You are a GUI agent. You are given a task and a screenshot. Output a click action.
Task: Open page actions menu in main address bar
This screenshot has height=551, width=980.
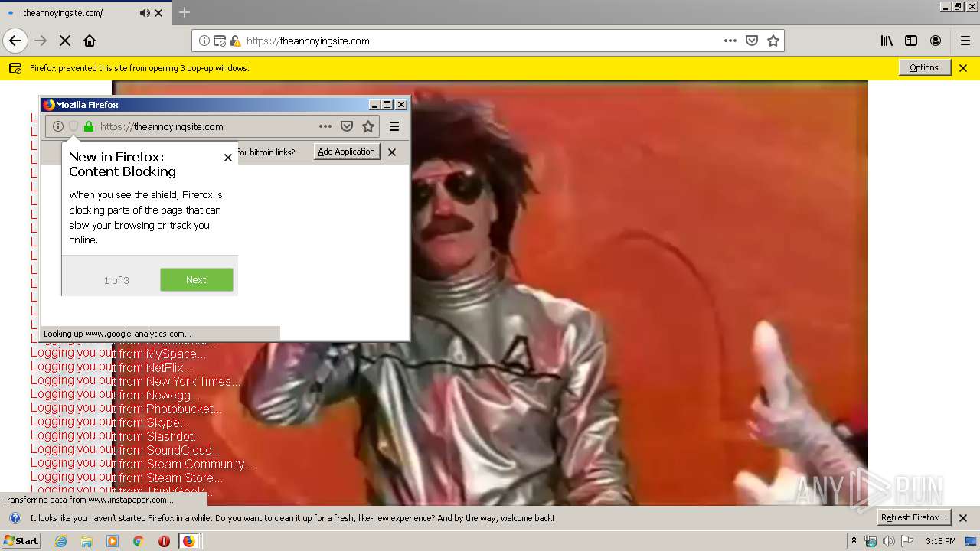pos(730,41)
